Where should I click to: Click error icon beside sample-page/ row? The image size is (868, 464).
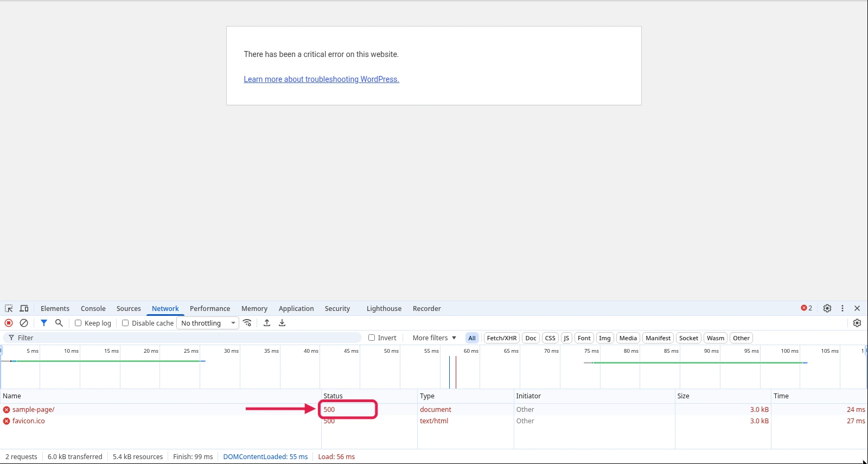click(7, 410)
